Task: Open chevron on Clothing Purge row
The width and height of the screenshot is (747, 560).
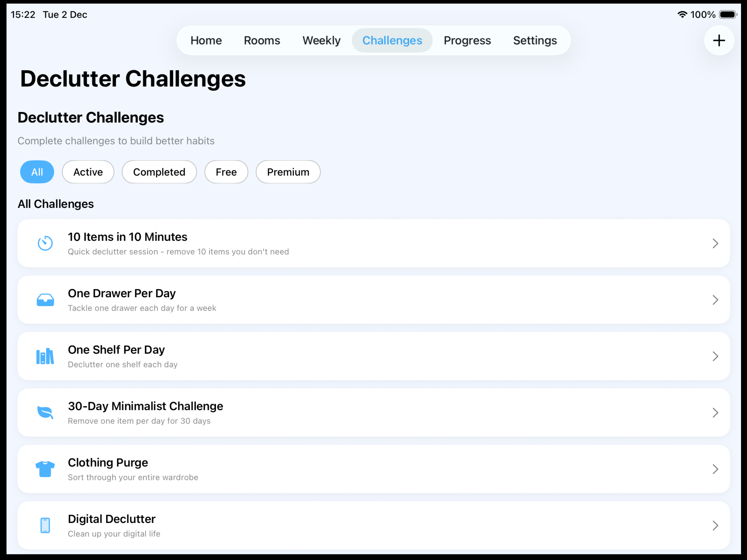Action: pos(715,469)
